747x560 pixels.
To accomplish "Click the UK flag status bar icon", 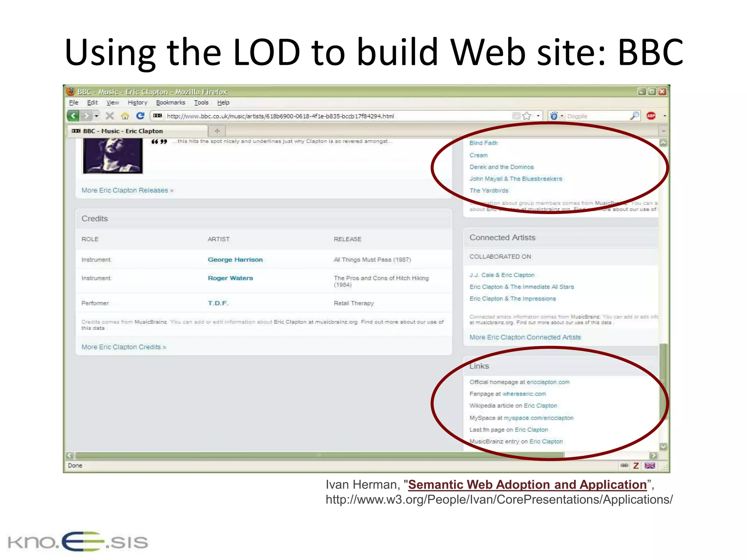I will tap(650, 466).
